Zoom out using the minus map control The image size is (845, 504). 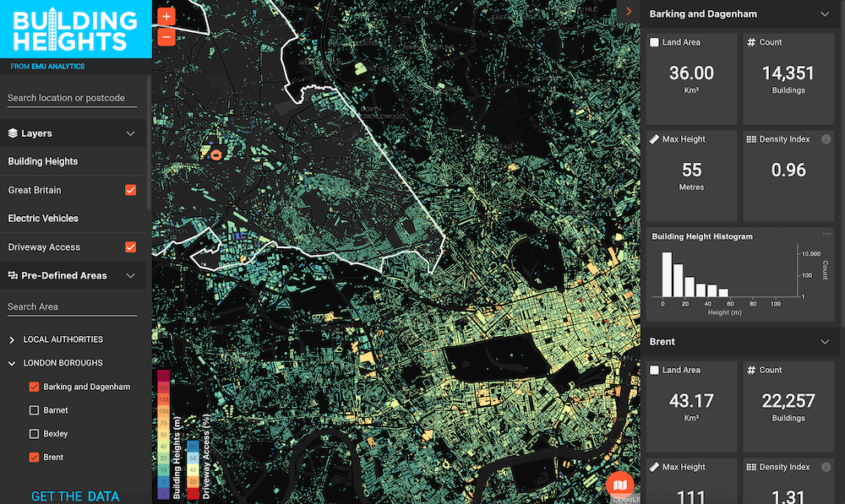[166, 36]
